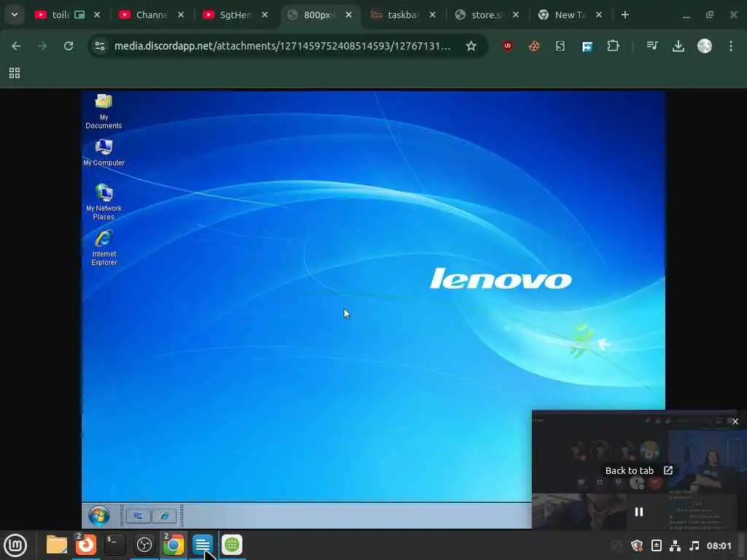Open the Files folder from the panel
This screenshot has height=560, width=747.
click(57, 545)
